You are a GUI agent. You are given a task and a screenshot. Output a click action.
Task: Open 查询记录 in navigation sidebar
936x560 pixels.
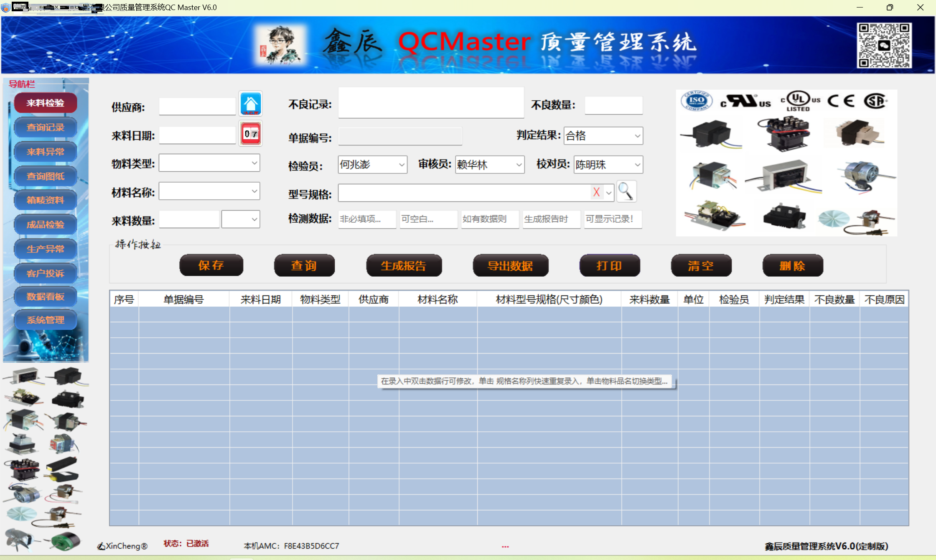(x=46, y=127)
